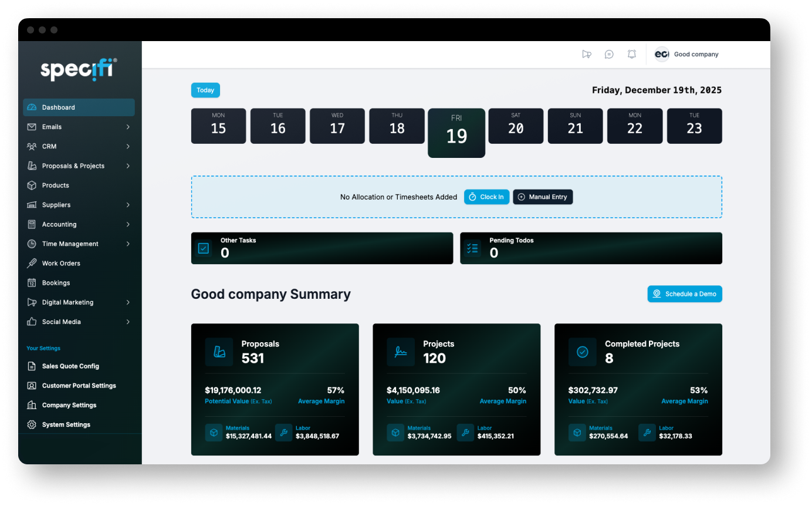
Task: Open the notifications bell icon
Action: [x=631, y=53]
